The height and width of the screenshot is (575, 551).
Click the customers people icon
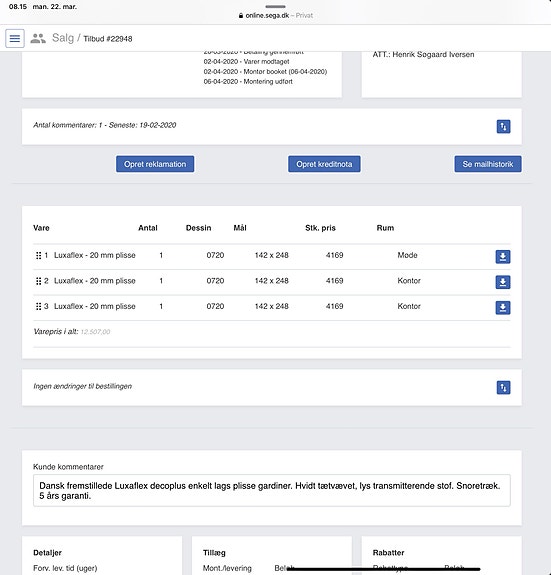pos(38,38)
